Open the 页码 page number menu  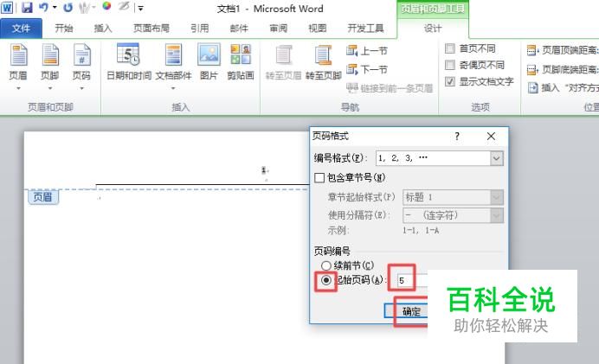tap(81, 67)
